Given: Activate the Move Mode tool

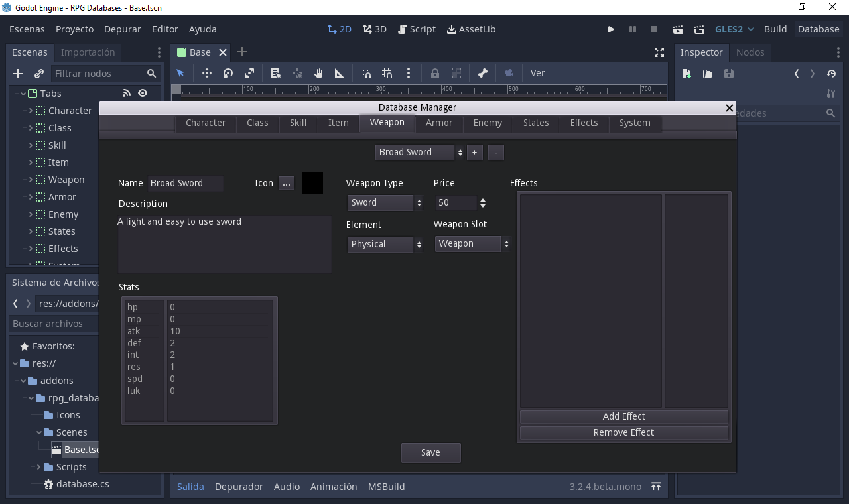Looking at the screenshot, I should click(206, 73).
